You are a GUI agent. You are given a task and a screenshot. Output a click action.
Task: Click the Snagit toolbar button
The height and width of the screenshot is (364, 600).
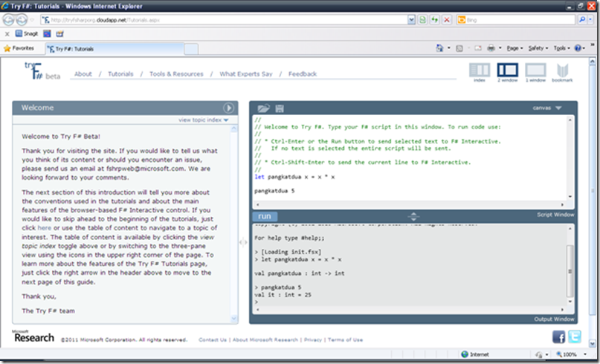coord(27,33)
